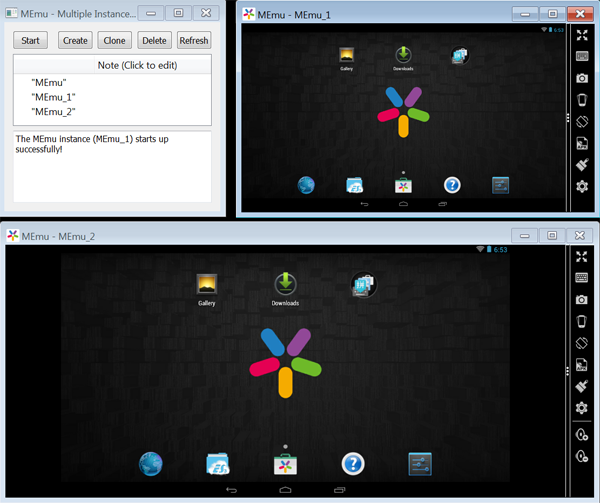Click the Start button in Multiple Instance manager
Image resolution: width=600 pixels, height=503 pixels.
click(x=30, y=40)
